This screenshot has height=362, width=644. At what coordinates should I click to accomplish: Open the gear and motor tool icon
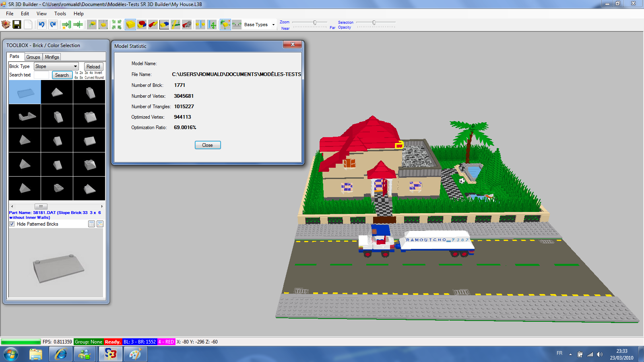(187, 25)
